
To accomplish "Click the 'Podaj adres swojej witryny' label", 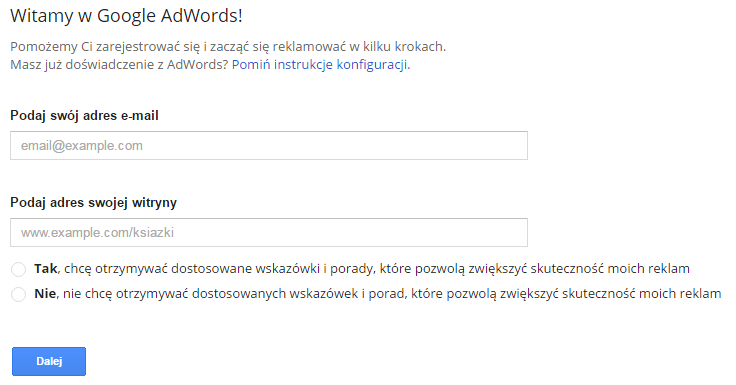I will pyautogui.click(x=93, y=202).
